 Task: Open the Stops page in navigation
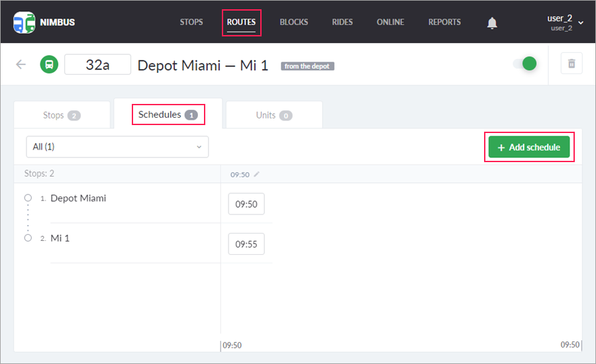click(191, 22)
